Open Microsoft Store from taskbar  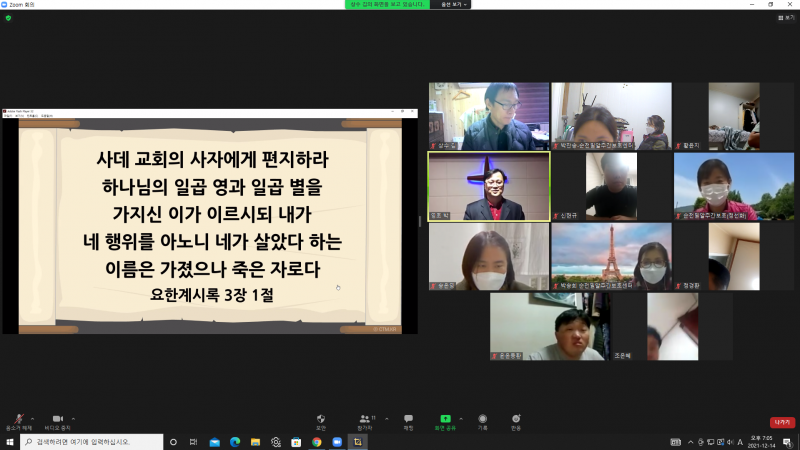click(x=296, y=442)
